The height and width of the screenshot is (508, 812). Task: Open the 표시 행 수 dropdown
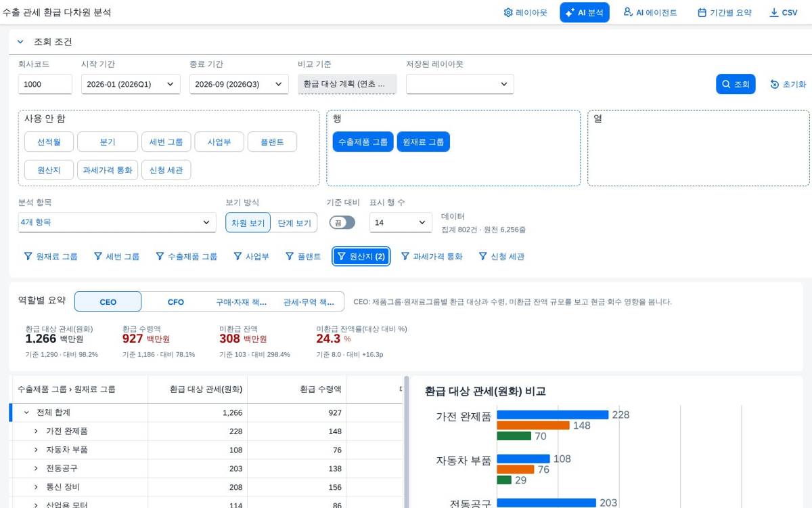point(401,222)
